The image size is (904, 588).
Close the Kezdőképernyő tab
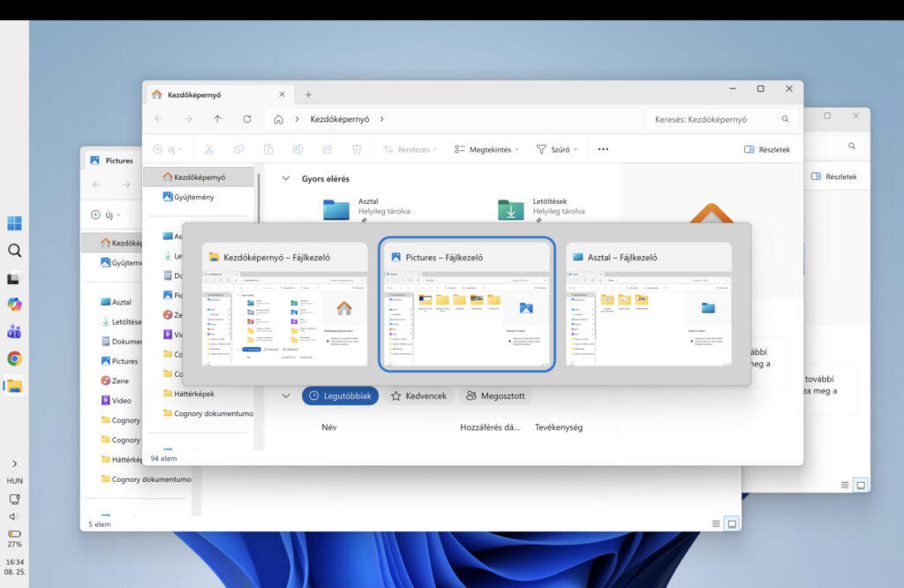click(282, 94)
